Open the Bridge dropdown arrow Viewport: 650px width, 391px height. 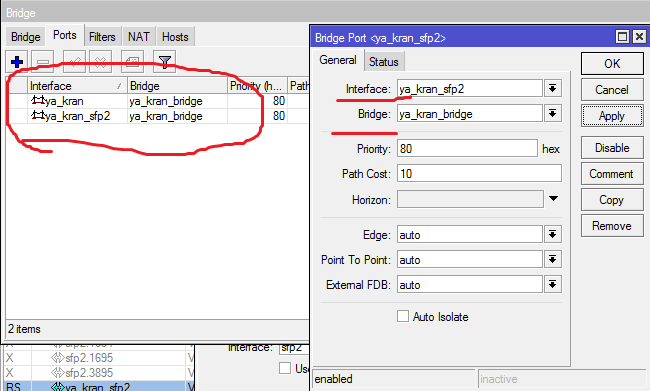pos(552,114)
